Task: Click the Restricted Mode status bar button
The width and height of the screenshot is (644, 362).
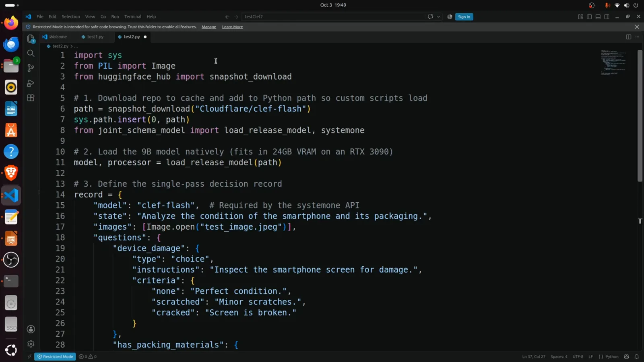Action: 55,356
